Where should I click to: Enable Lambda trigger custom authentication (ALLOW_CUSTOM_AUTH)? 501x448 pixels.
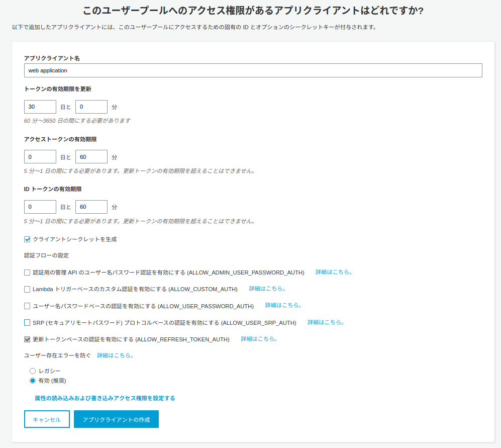click(x=27, y=289)
